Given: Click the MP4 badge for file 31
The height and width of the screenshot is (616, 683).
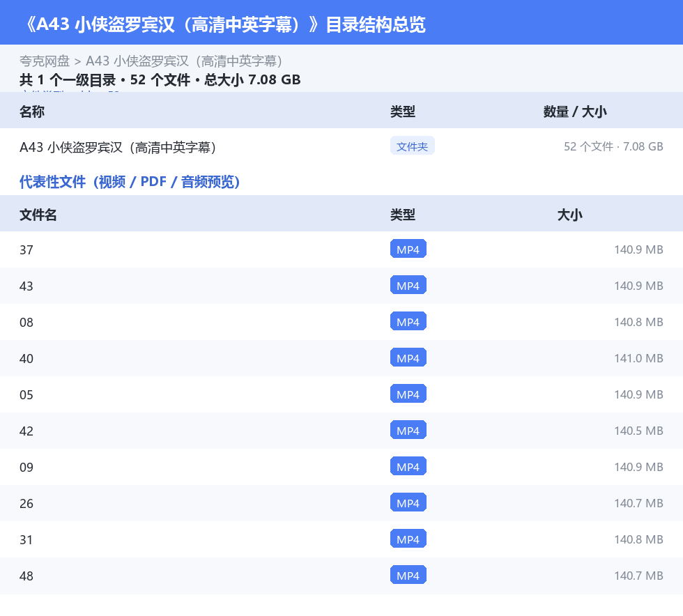Looking at the screenshot, I should click(x=408, y=539).
